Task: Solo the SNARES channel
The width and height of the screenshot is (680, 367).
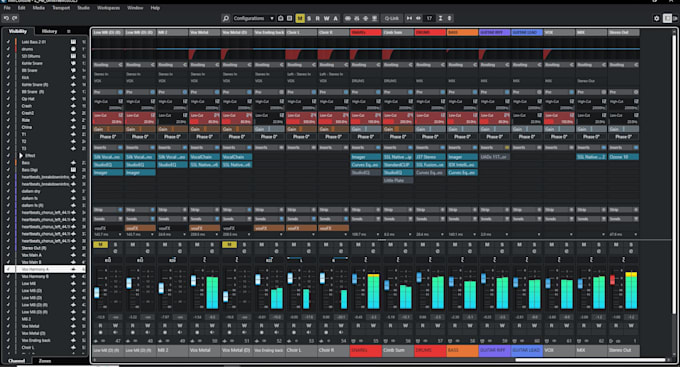Action: 373,244
